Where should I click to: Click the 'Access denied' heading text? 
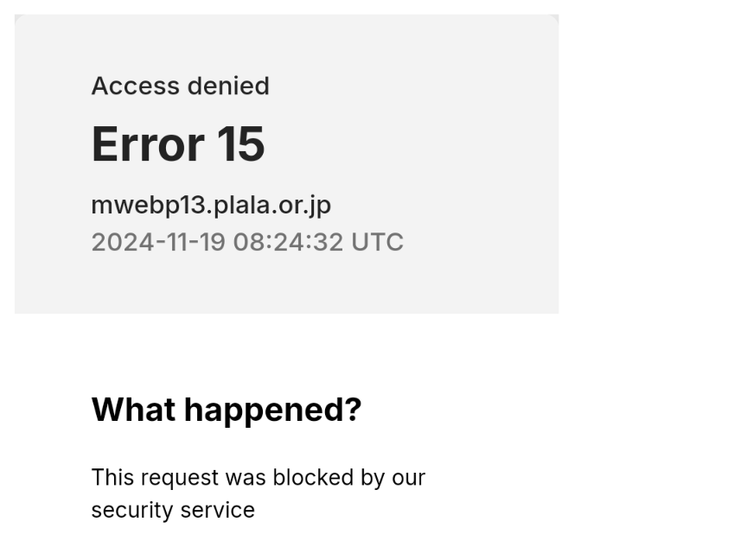click(x=180, y=86)
